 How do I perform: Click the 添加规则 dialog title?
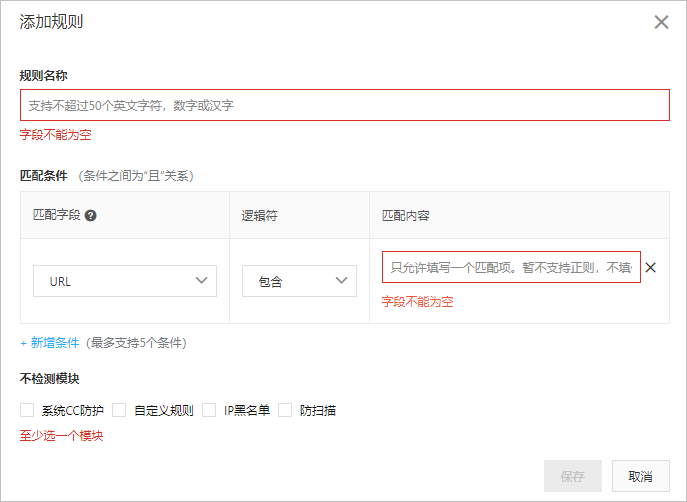click(x=51, y=21)
